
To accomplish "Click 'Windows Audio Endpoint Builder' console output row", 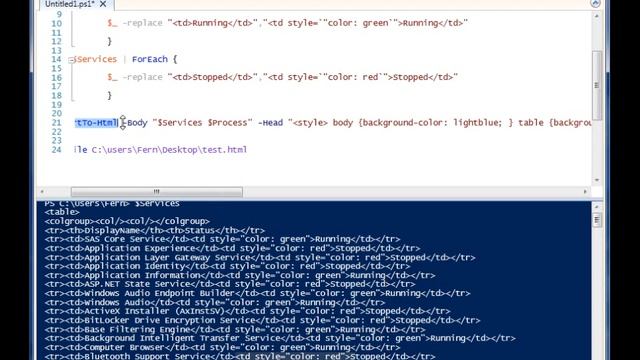I will (x=258, y=293).
